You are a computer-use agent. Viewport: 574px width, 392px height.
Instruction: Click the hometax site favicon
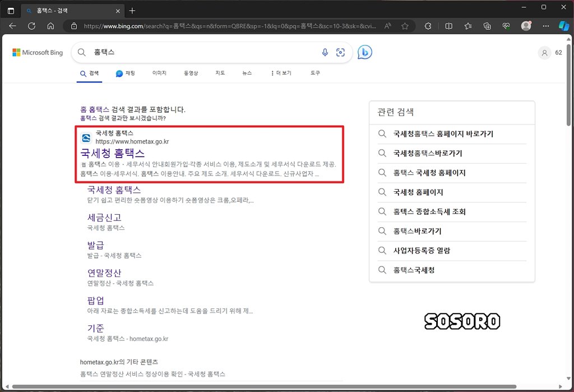86,138
